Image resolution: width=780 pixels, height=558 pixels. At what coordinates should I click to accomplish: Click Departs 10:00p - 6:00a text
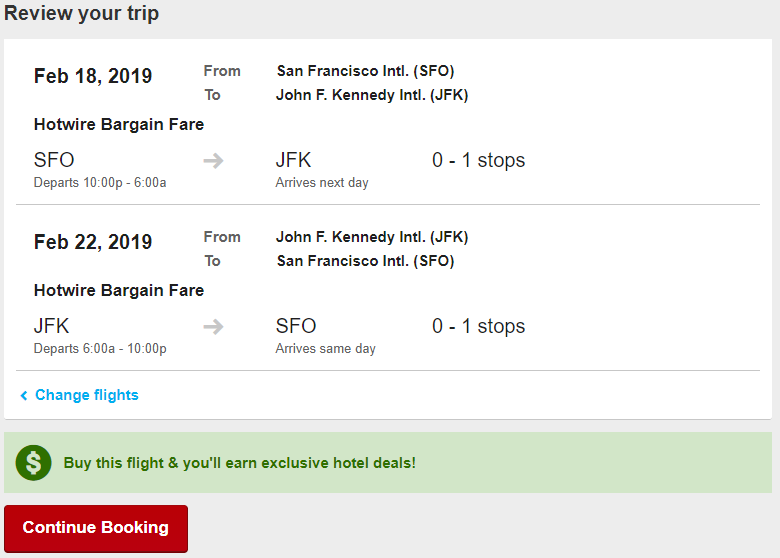point(100,183)
